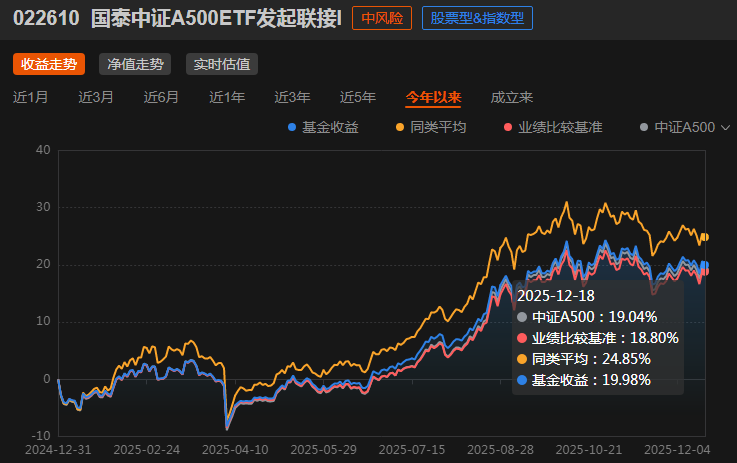Select the 成立来 time range

tap(512, 97)
